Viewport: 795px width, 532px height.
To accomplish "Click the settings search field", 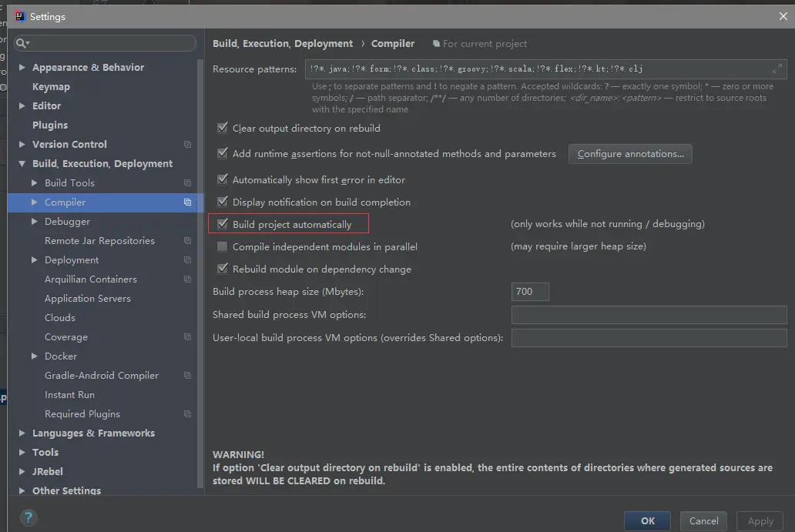I will (x=105, y=43).
